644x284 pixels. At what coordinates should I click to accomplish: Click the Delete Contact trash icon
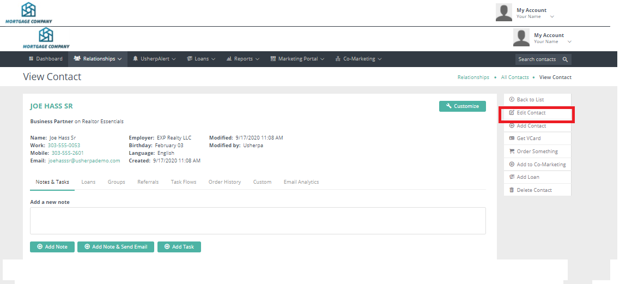[512, 190]
